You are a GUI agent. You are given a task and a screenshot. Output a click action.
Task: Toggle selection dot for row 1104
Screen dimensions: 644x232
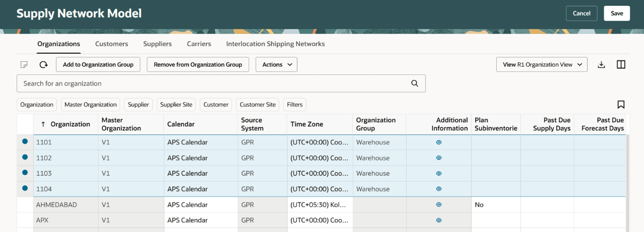pyautogui.click(x=25, y=189)
